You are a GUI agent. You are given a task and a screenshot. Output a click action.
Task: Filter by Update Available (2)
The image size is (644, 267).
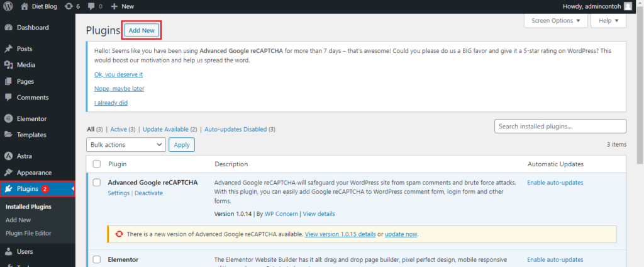pyautogui.click(x=170, y=129)
